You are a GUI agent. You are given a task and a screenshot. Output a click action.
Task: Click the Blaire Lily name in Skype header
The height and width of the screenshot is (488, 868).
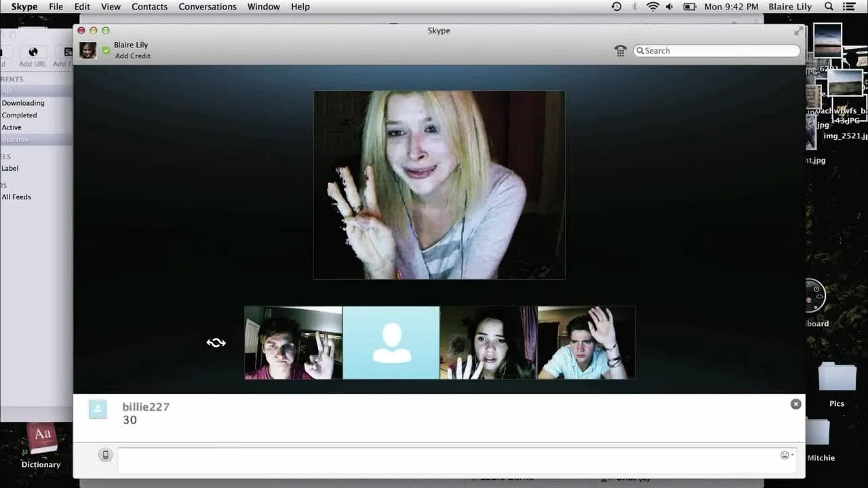point(131,45)
